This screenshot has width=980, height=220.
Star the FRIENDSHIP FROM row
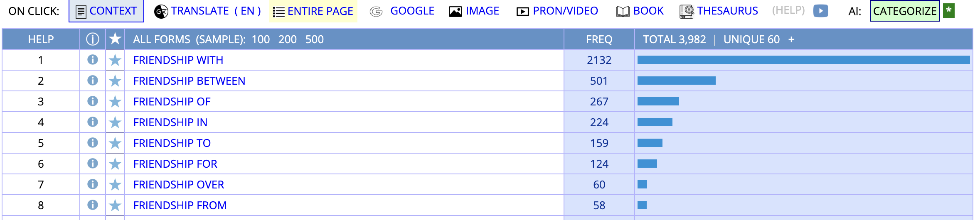click(x=115, y=205)
